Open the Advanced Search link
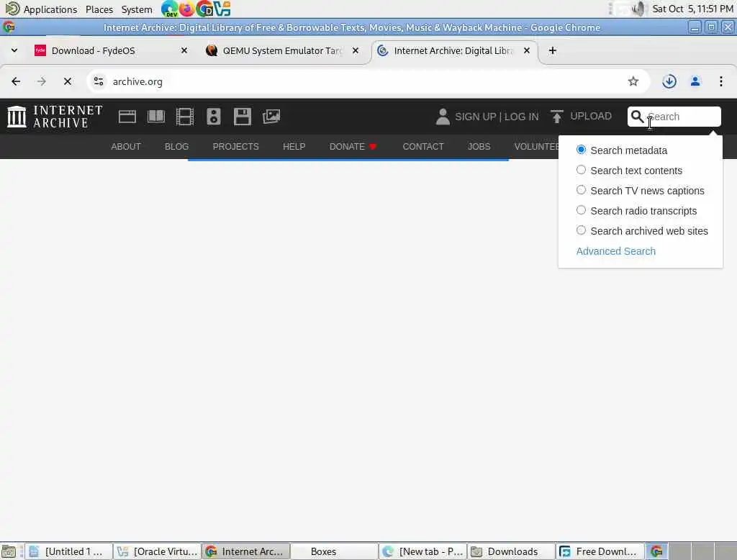 pyautogui.click(x=616, y=251)
